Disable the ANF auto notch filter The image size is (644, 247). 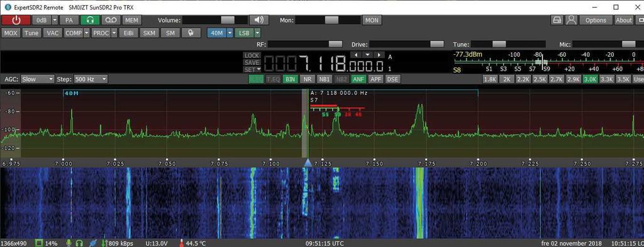(x=358, y=79)
